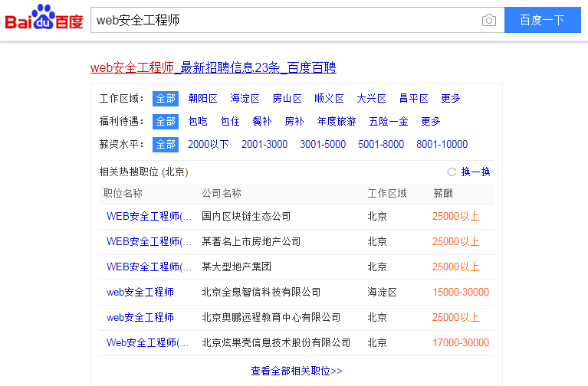The image size is (588, 386).
Task: Choose salary range 2000以下
Action: point(208,144)
